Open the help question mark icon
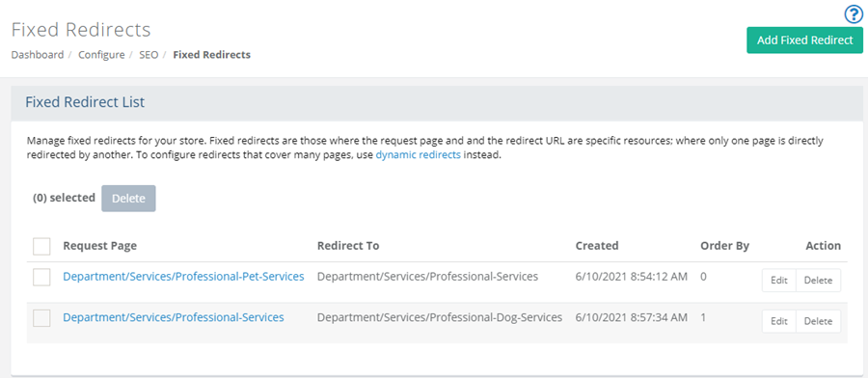This screenshot has height=378, width=868. 854,14
